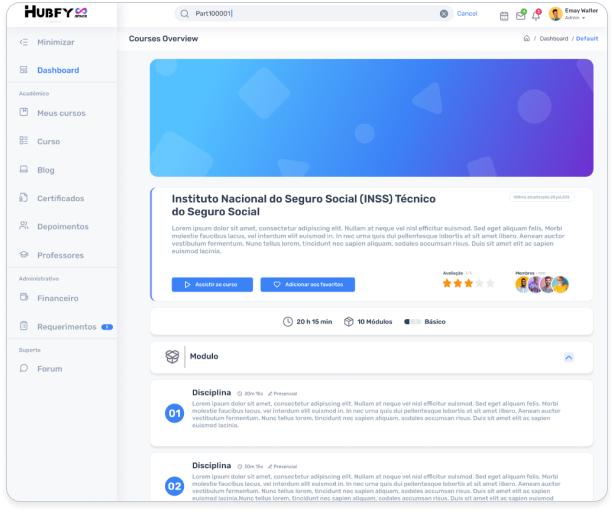Open Depoimentos sidebar entry
614x512 pixels.
63,227
